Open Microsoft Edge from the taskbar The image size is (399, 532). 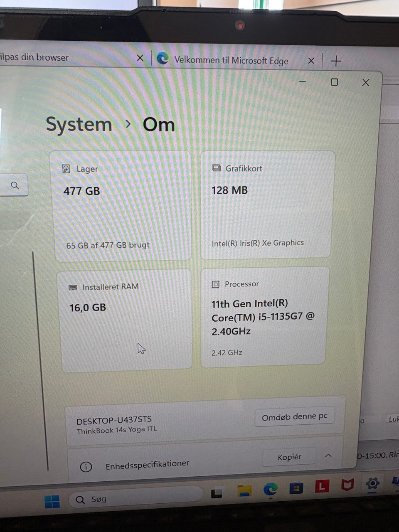coord(270,488)
